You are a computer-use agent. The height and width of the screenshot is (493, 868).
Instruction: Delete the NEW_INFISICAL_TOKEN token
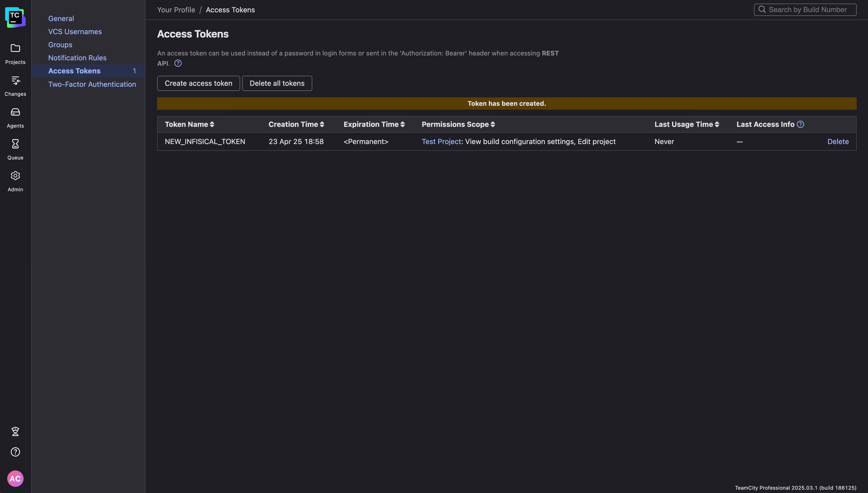(838, 141)
